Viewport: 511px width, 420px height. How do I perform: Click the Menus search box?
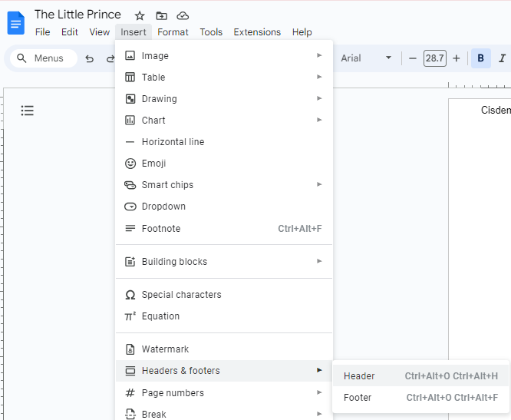(x=44, y=58)
